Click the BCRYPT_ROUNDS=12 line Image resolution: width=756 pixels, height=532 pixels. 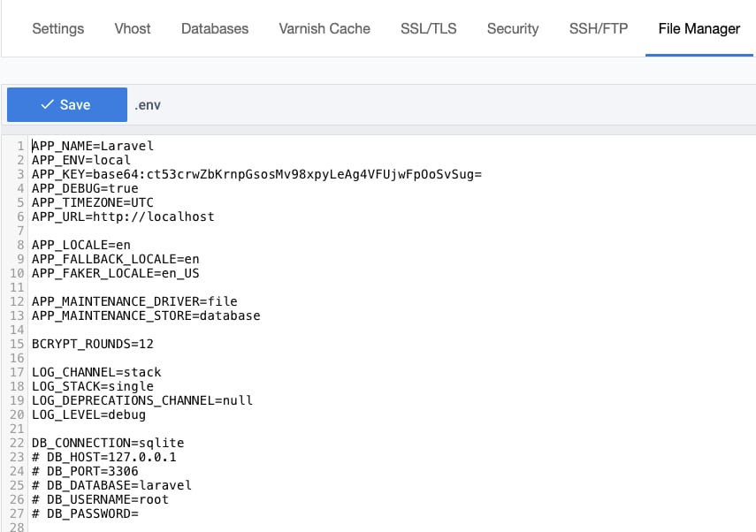click(89, 344)
